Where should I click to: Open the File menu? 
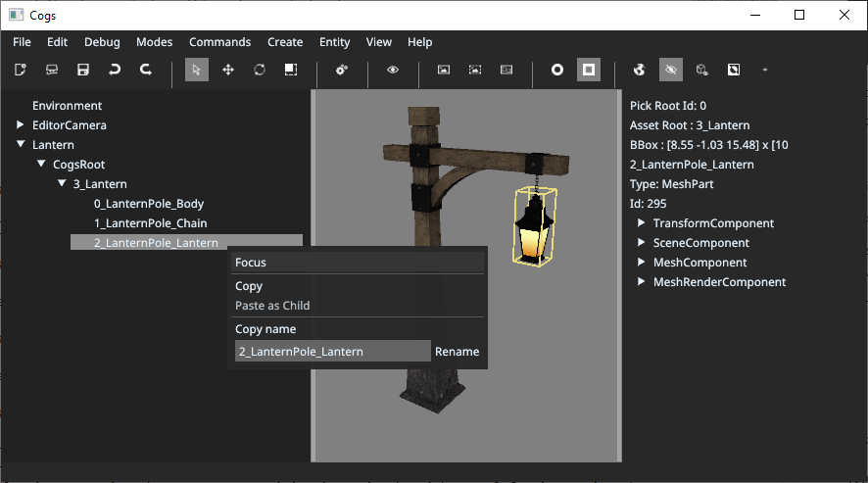tap(23, 42)
